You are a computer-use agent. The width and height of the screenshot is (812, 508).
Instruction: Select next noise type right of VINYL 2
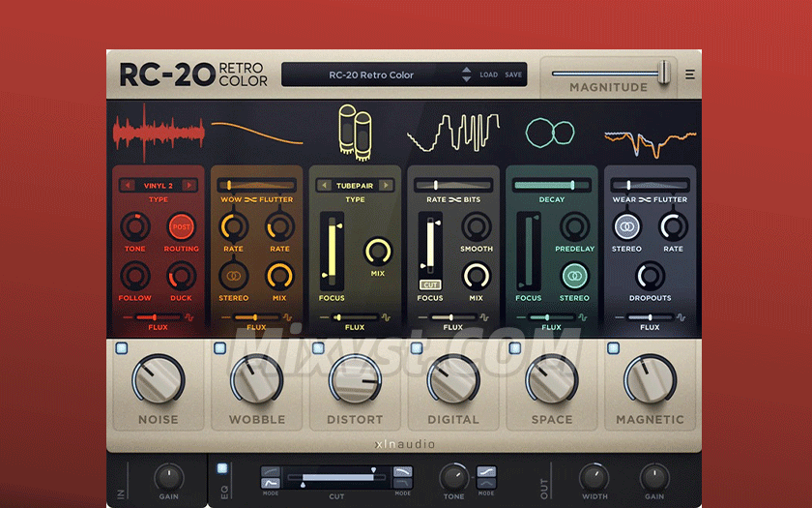(189, 185)
